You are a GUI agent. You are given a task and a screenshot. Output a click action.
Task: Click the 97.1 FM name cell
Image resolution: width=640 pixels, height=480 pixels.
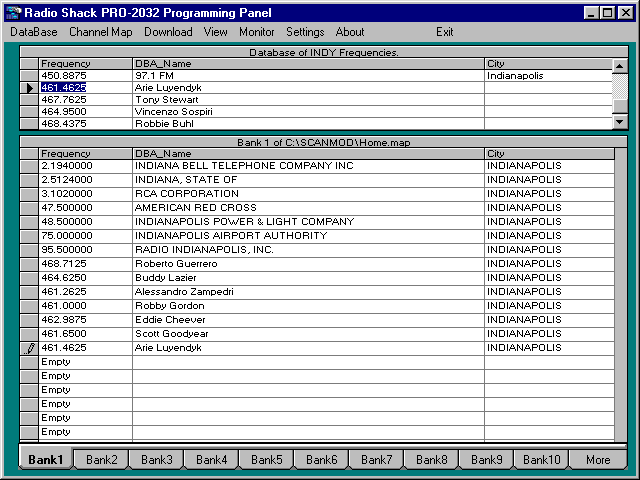[308, 76]
